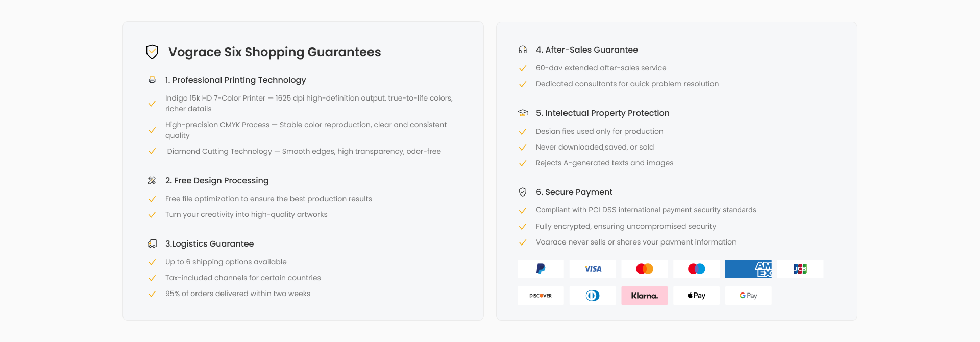This screenshot has width=980, height=342.
Task: Click the headset icon for After-Sales Guarantee
Action: tap(523, 50)
